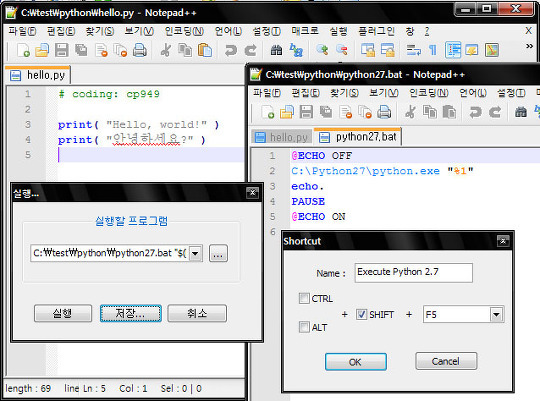The height and width of the screenshot is (401, 540).
Task: Open 인코딩(N) menu in hello.py window
Action: click(184, 31)
